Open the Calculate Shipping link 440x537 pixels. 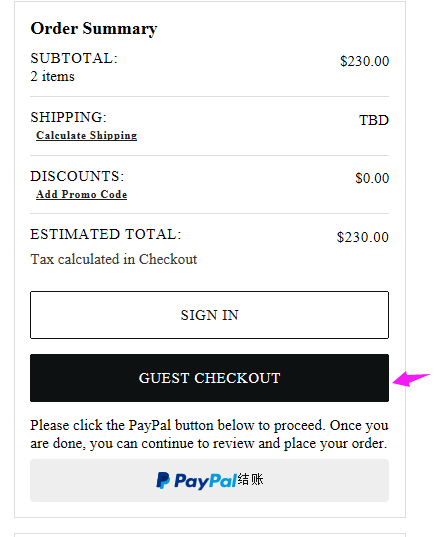(x=87, y=135)
